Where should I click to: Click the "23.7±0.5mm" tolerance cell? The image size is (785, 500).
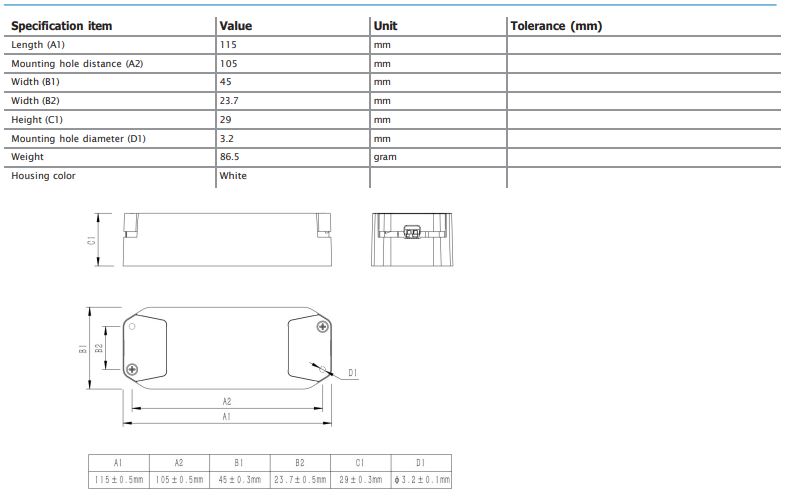point(300,479)
